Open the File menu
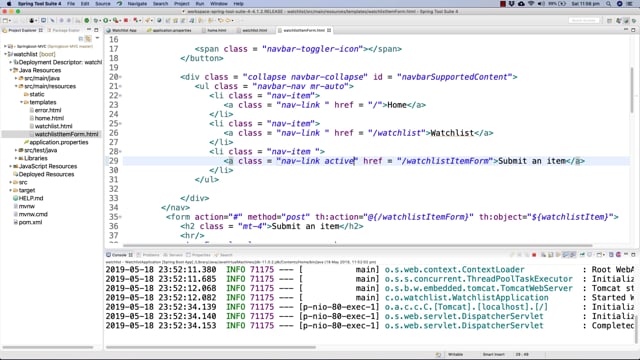The width and height of the screenshot is (640, 360). point(71,4)
